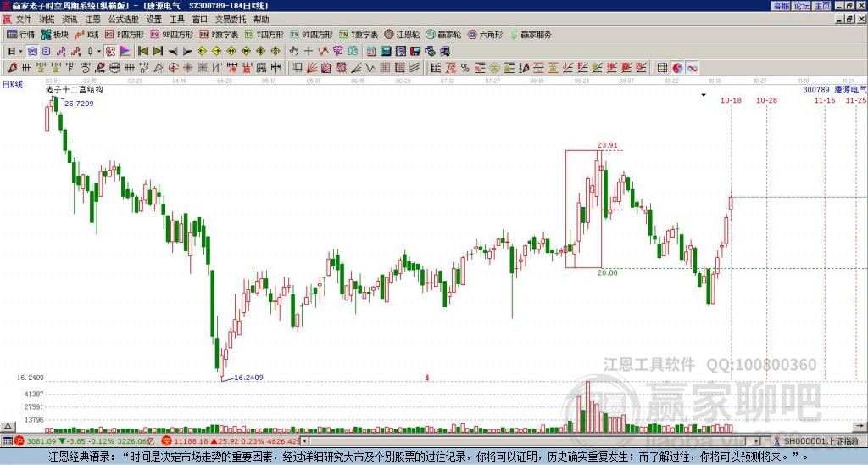Open 赢家服务 service page
Image resolution: width=868 pixels, height=465 pixels.
pyautogui.click(x=531, y=34)
